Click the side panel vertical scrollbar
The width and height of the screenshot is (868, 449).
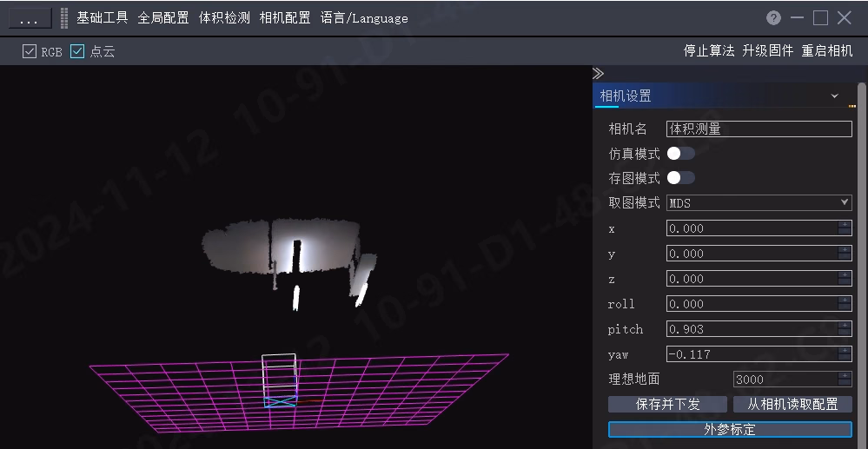(x=861, y=266)
